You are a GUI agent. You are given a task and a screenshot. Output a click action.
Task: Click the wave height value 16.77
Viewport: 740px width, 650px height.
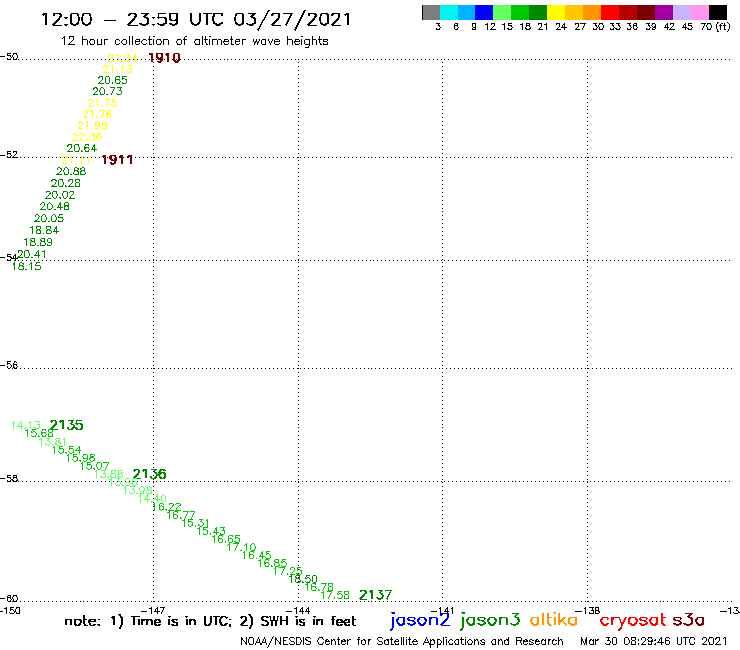[181, 515]
